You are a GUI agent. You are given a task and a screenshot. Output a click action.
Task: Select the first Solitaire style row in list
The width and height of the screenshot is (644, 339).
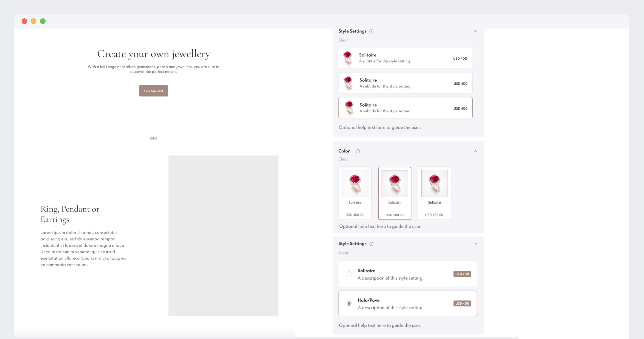tap(405, 58)
